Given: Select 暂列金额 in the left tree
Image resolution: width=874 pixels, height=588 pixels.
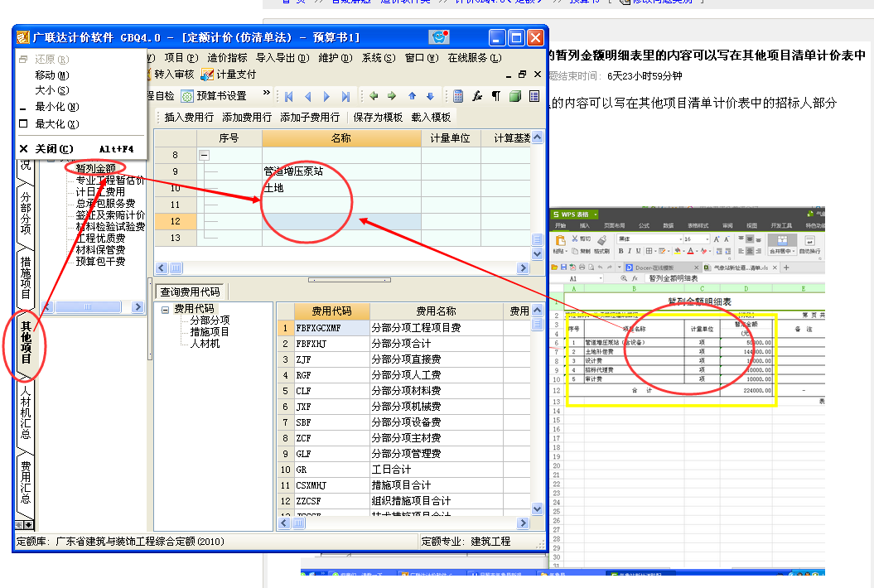Looking at the screenshot, I should pos(96,168).
